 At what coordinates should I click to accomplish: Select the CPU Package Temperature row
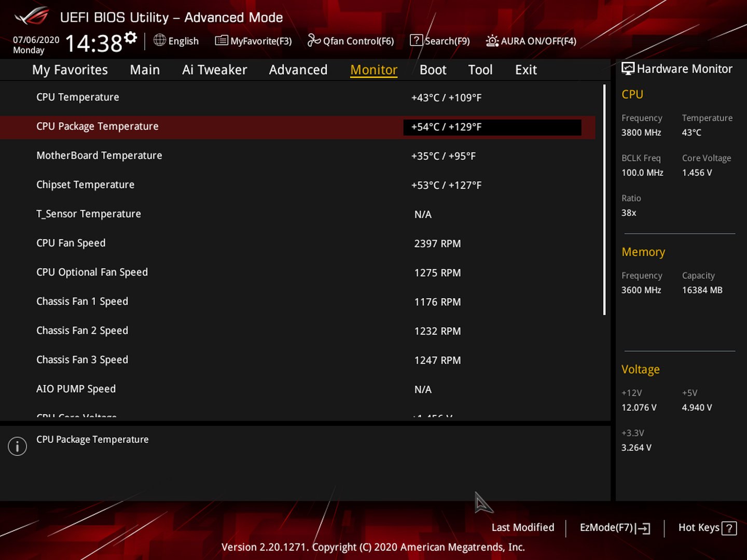(298, 127)
